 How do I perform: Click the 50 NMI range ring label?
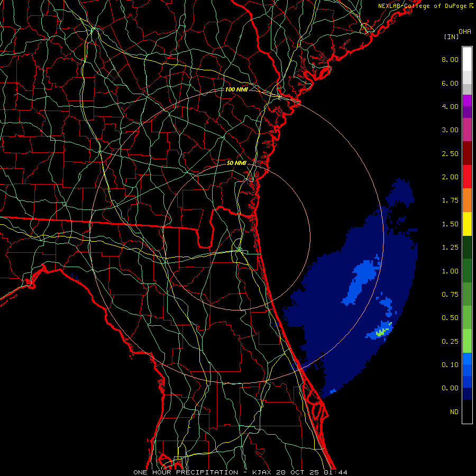point(236,163)
